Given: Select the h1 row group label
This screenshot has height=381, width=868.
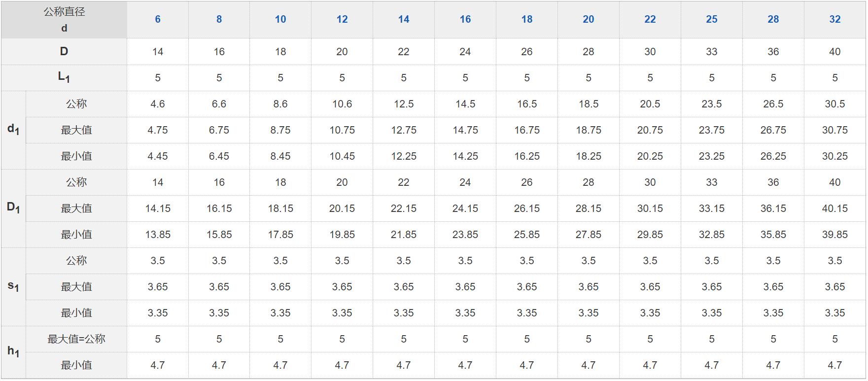Looking at the screenshot, I should pos(13,351).
